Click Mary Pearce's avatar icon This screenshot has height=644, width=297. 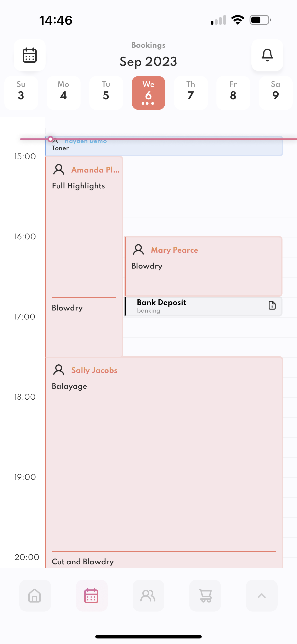coord(138,249)
